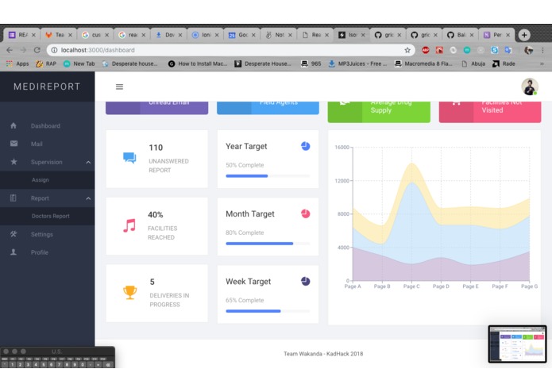Open the Average Drug Supply card
552x392 pixels.
coord(379,112)
